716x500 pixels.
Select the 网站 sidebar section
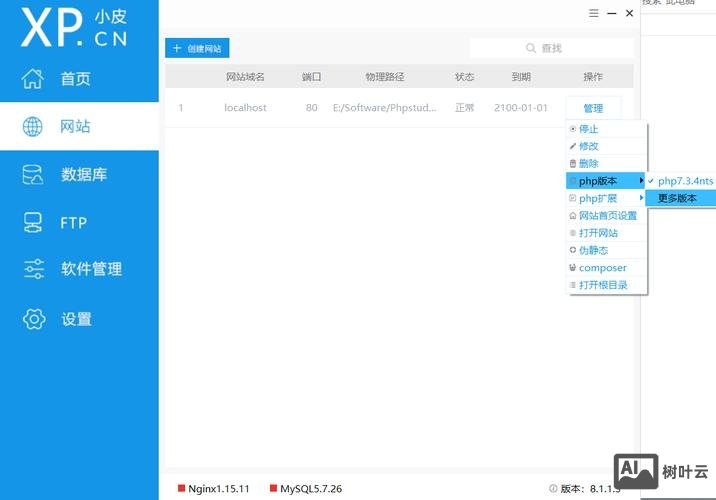coord(79,126)
